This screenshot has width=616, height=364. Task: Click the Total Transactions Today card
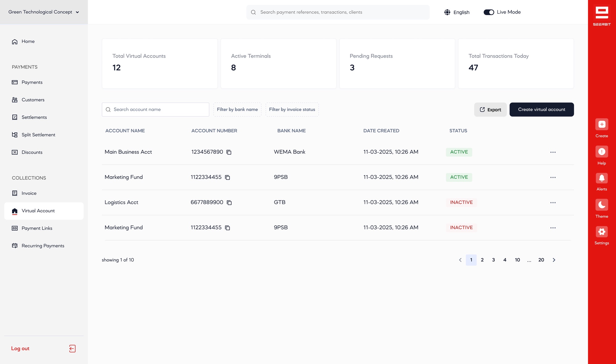coord(516,63)
